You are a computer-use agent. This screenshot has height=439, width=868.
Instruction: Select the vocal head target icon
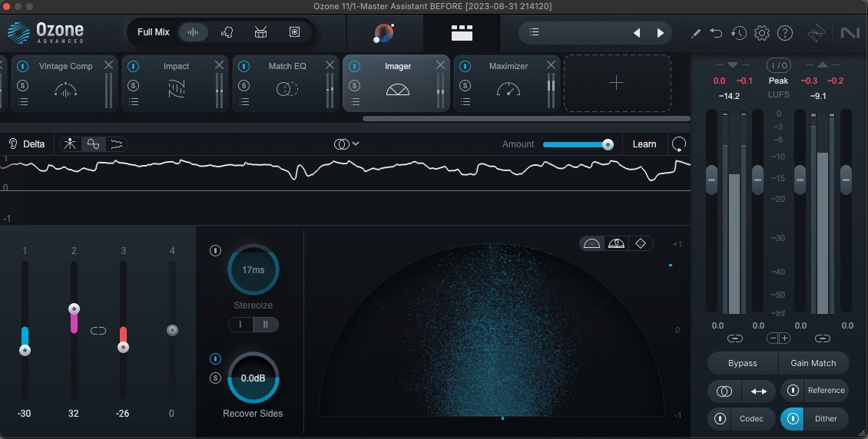227,32
